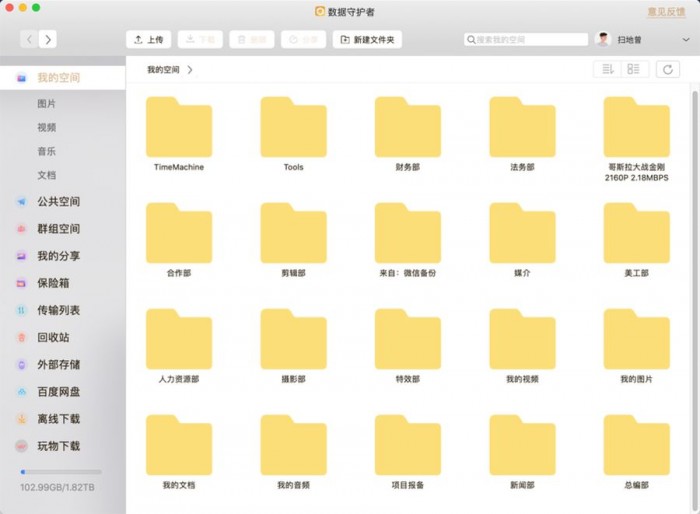700x514 pixels.
Task: Select 我的空间 in the sidebar
Action: pyautogui.click(x=62, y=78)
